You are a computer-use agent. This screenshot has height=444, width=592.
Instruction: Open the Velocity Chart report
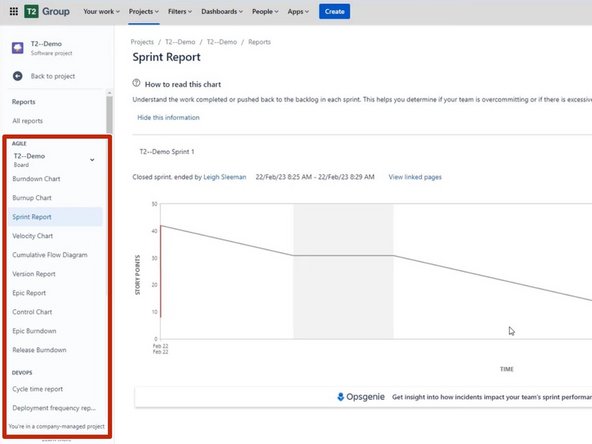point(32,236)
